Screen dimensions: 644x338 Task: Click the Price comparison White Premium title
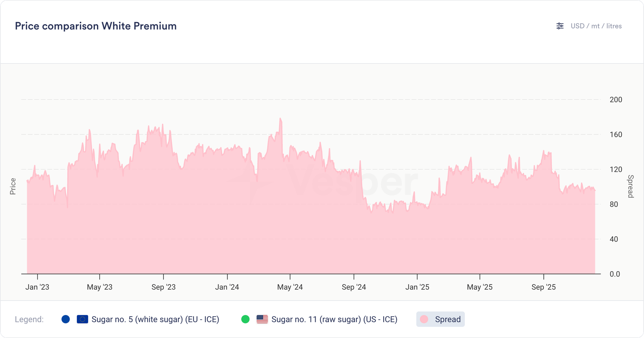(96, 26)
